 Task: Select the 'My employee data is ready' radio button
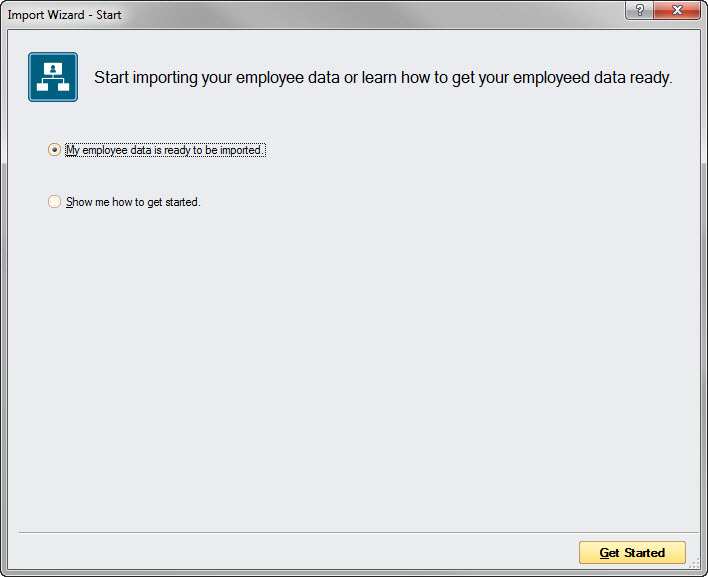[54, 149]
